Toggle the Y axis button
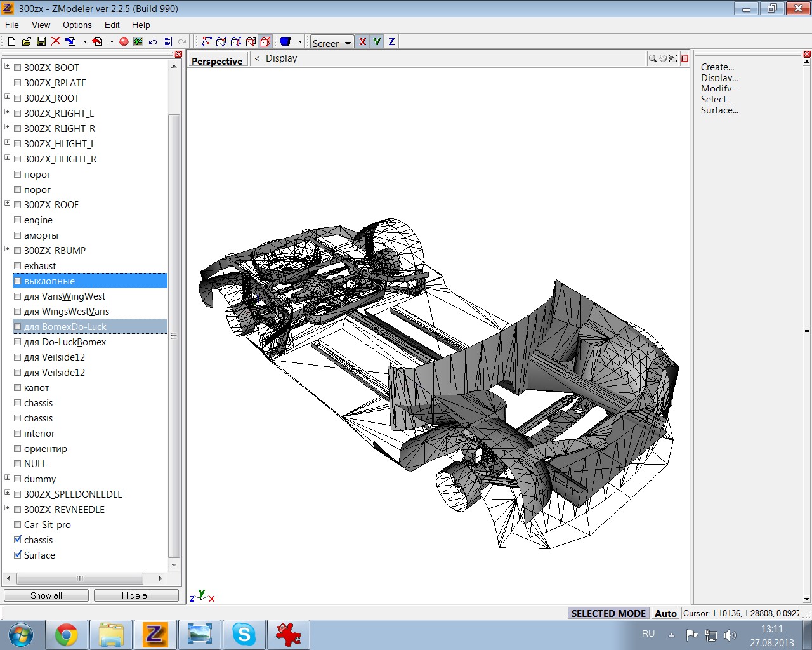Image resolution: width=812 pixels, height=650 pixels. click(x=377, y=41)
